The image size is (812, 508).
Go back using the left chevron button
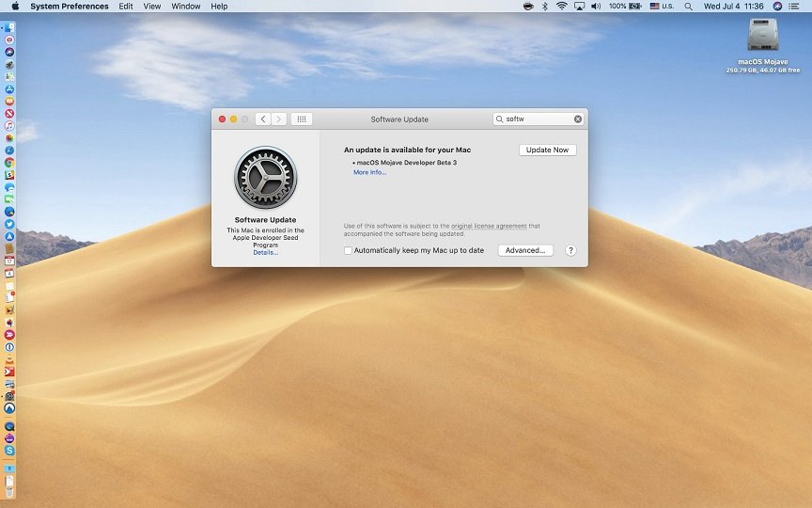(x=263, y=119)
